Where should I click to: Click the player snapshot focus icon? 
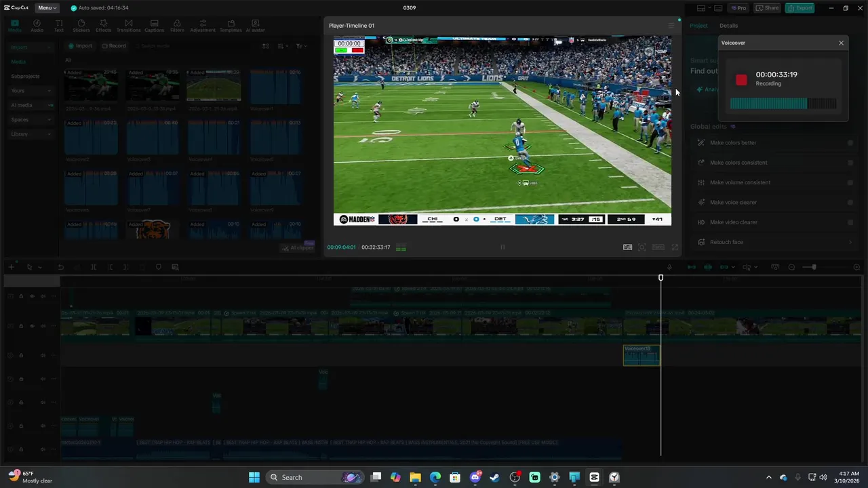pyautogui.click(x=642, y=247)
